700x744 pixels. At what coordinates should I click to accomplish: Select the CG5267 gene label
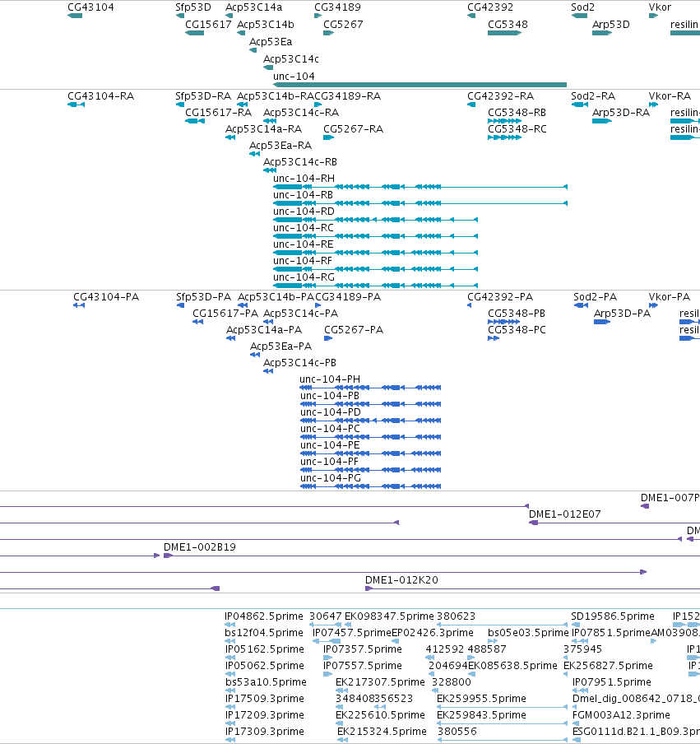point(343,24)
